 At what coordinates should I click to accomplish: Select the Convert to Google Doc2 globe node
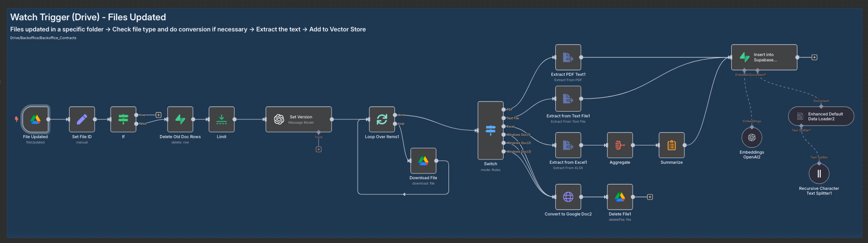tap(568, 197)
